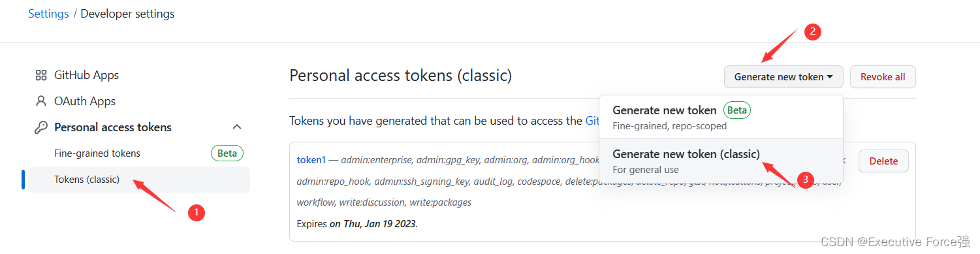Open the Generate new token dropdown
The image size is (980, 254).
(x=783, y=77)
